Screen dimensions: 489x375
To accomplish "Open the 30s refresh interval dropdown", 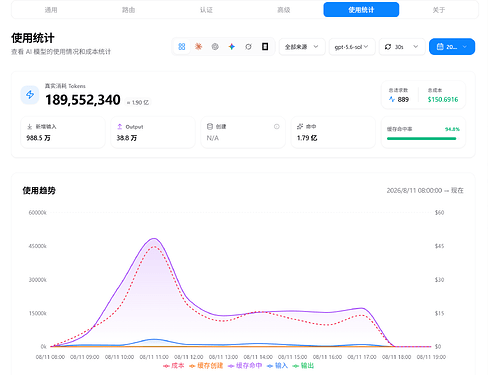I will pyautogui.click(x=402, y=47).
